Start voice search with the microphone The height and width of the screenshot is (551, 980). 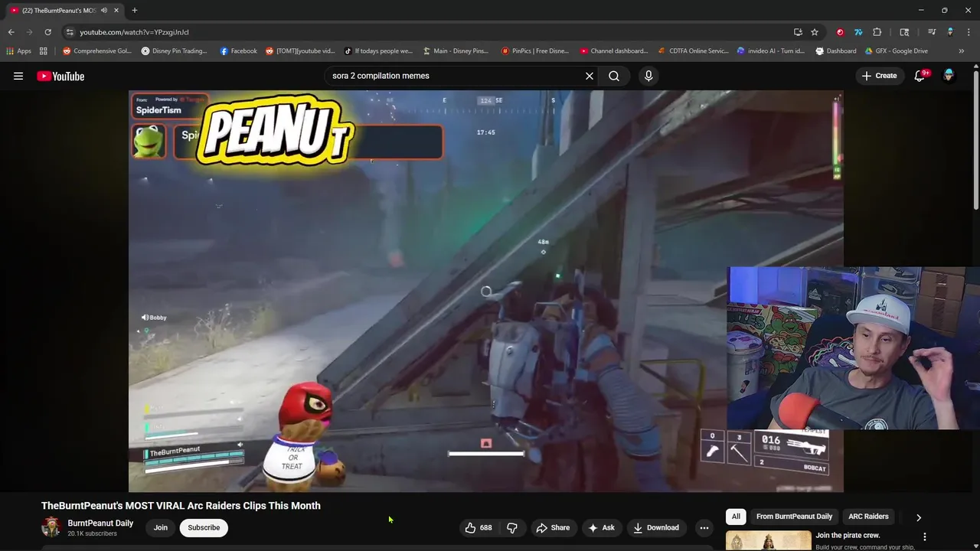pos(648,76)
